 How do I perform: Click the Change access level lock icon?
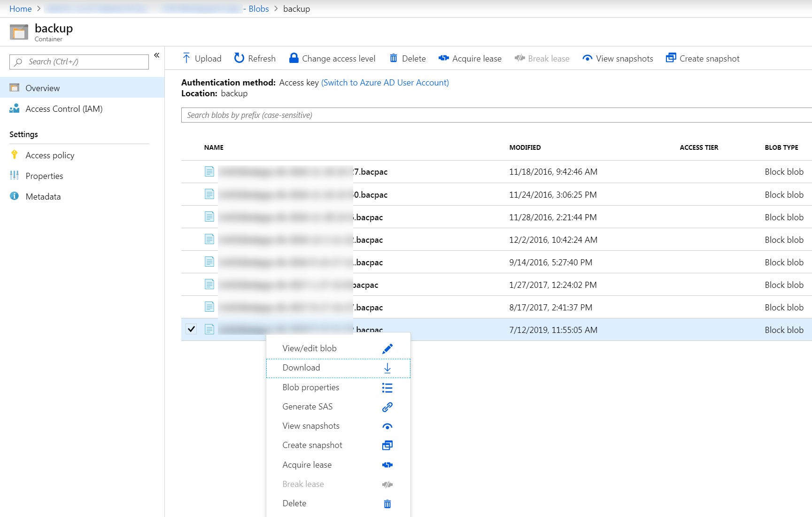294,58
